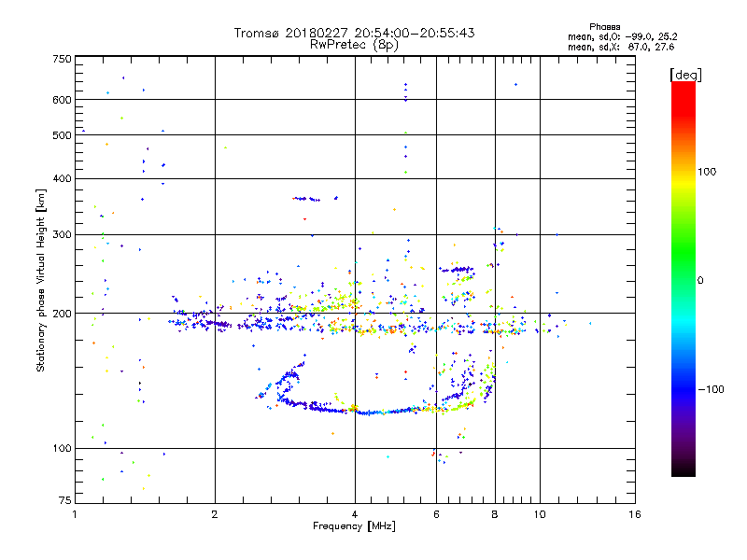Click the y-axis tick label '200'
This screenshot has width=747, height=560.
[62, 314]
